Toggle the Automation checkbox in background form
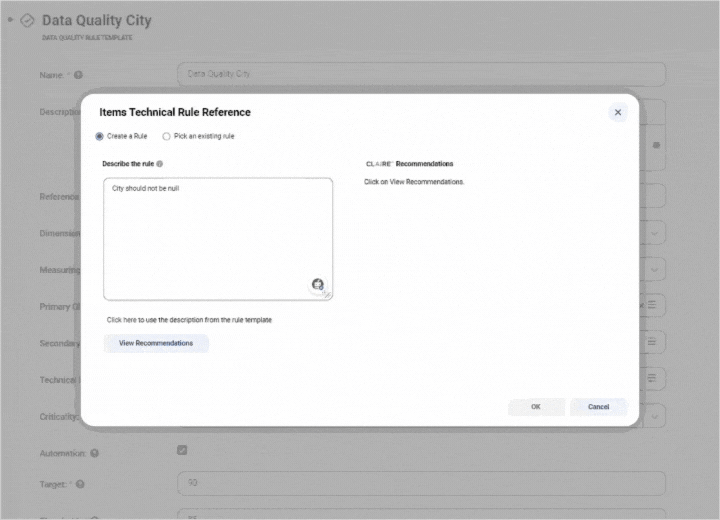 pos(182,450)
